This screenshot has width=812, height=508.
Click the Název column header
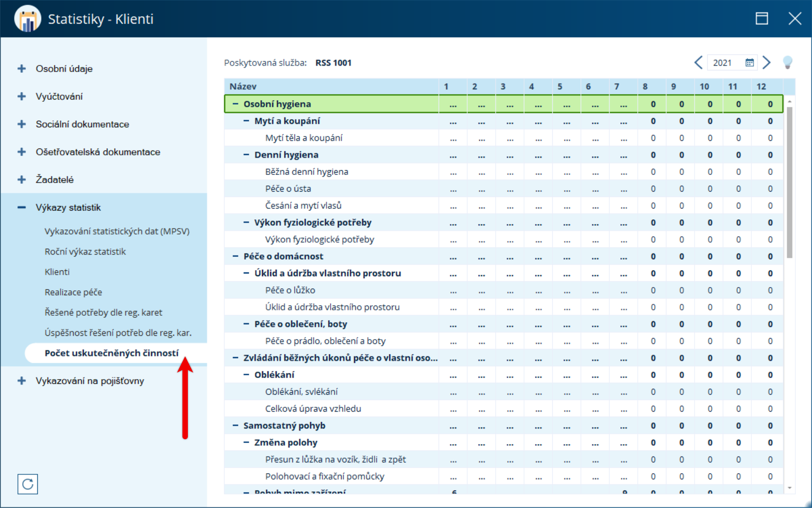click(331, 87)
